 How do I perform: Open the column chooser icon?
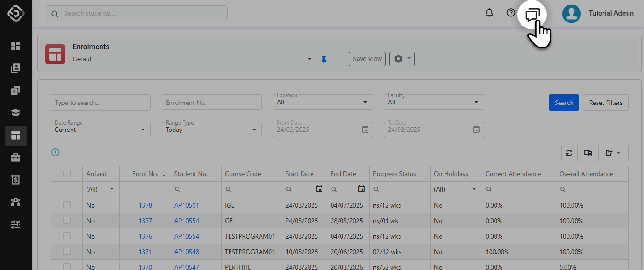tap(588, 153)
